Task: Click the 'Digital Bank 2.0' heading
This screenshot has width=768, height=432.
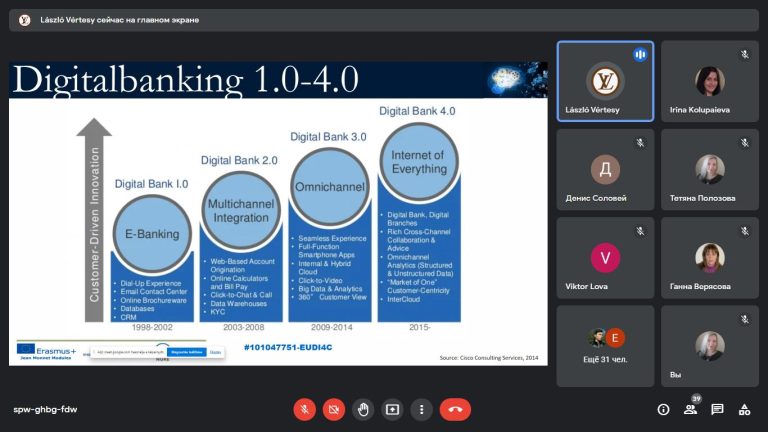Action: point(239,160)
